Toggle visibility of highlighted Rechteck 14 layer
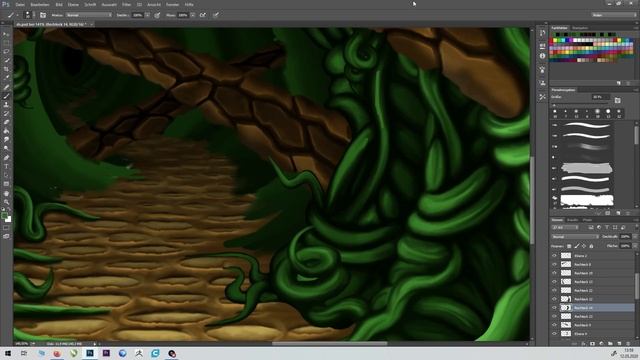Image resolution: width=640 pixels, height=360 pixels. (x=554, y=308)
